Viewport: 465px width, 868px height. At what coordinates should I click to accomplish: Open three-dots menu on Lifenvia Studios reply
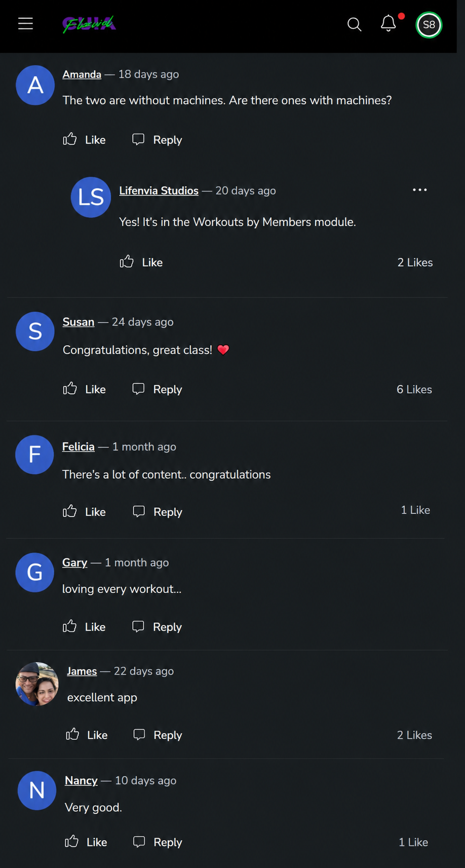(420, 190)
